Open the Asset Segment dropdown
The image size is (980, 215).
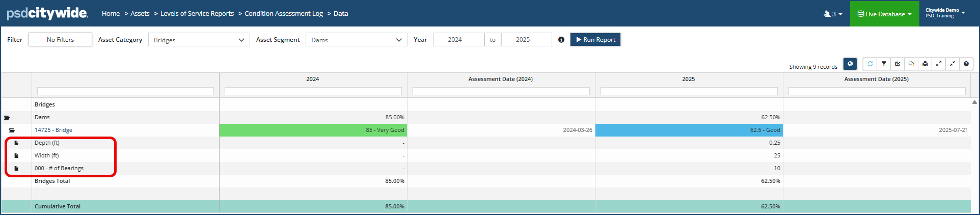tap(356, 40)
